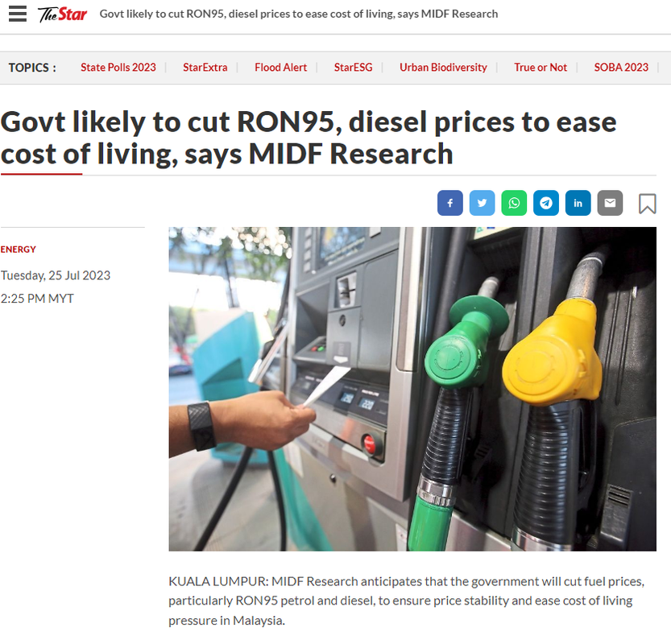Share article by email icon
The height and width of the screenshot is (644, 671).
tap(610, 203)
